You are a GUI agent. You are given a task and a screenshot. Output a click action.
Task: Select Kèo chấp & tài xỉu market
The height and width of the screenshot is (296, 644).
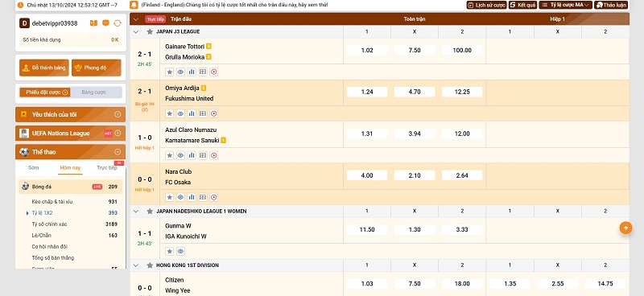(52, 202)
